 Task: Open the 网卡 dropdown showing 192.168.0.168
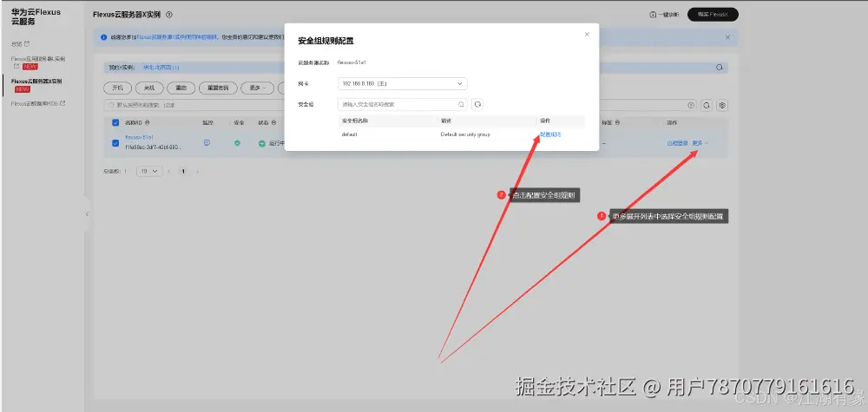point(403,83)
